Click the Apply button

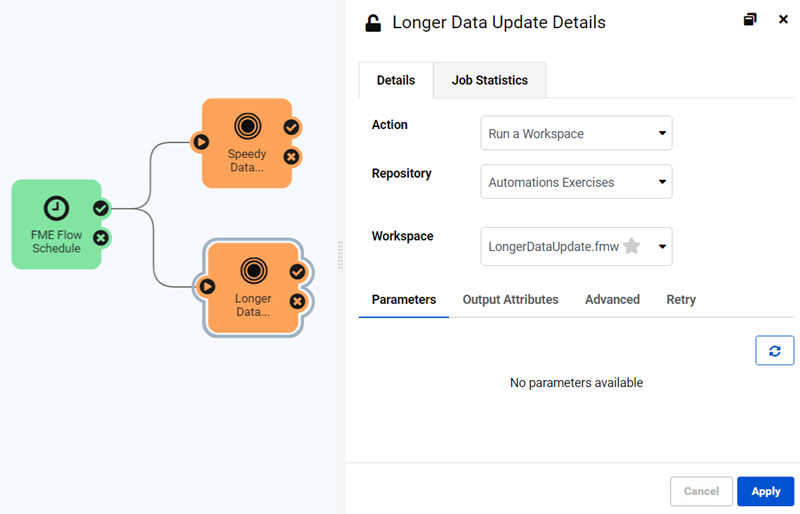[x=765, y=491]
